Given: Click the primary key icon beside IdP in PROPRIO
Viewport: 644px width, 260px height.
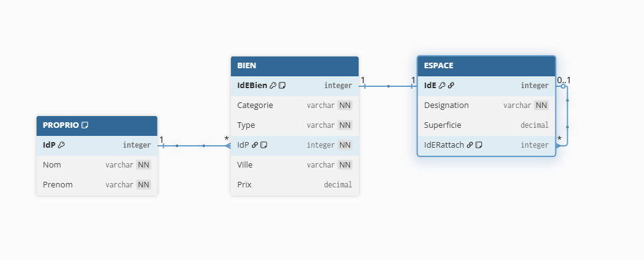Looking at the screenshot, I should point(61,145).
